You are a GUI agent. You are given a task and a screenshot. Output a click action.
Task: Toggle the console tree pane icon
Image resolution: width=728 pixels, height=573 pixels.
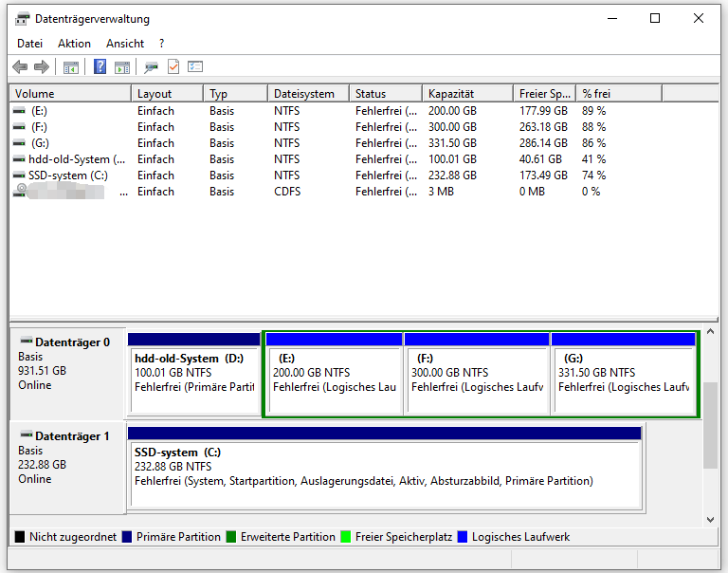pos(71,66)
